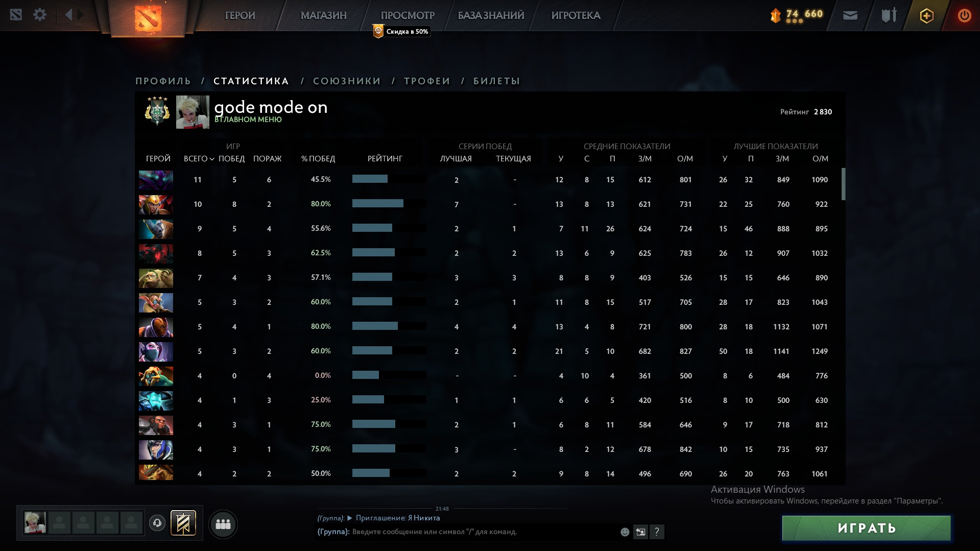Open the ГЕРОИ menu

[240, 15]
